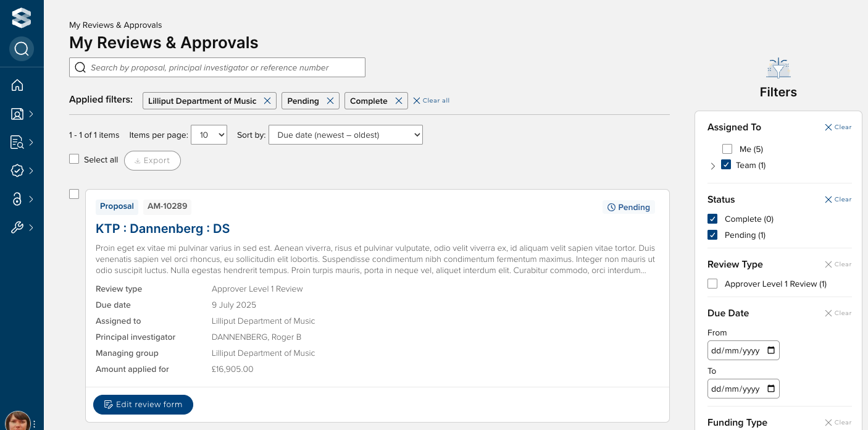Expand the Team filter tree
The image size is (868, 430).
pos(713,166)
